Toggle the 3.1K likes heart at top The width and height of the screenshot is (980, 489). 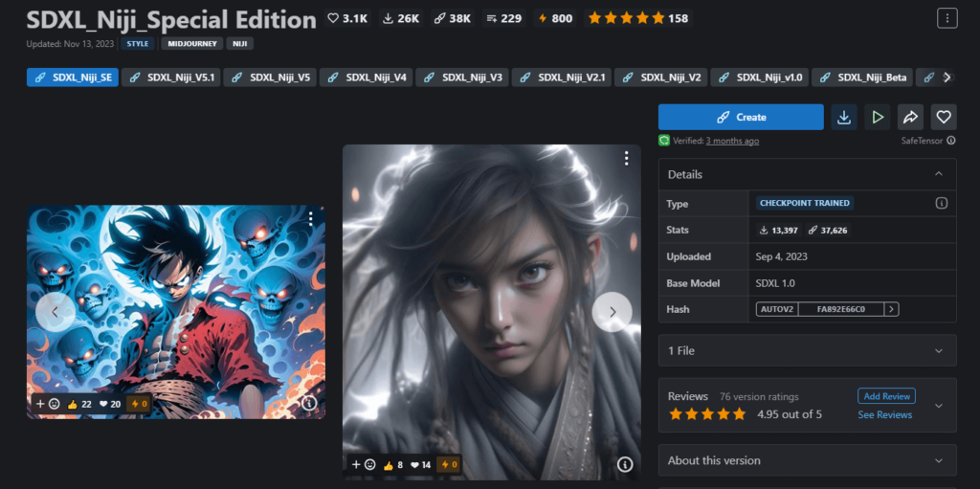346,18
